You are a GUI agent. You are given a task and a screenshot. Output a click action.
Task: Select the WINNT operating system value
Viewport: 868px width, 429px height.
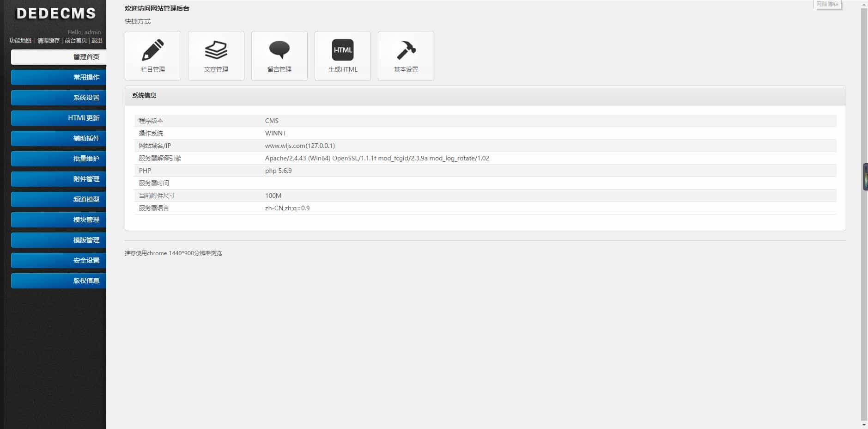point(276,133)
